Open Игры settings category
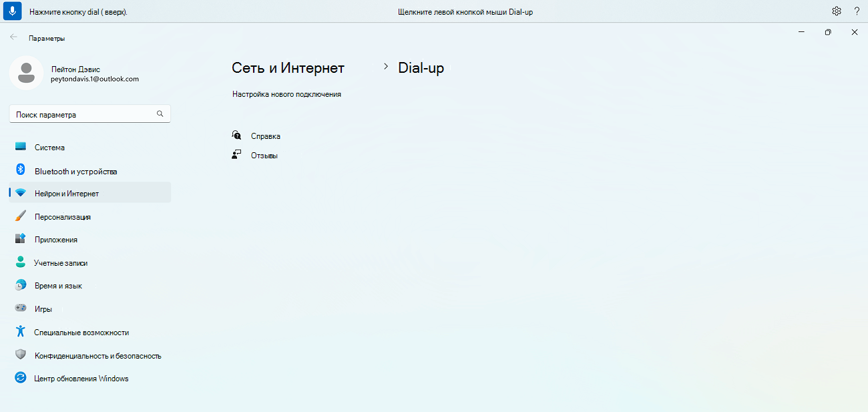Image resolution: width=868 pixels, height=412 pixels. (90, 308)
